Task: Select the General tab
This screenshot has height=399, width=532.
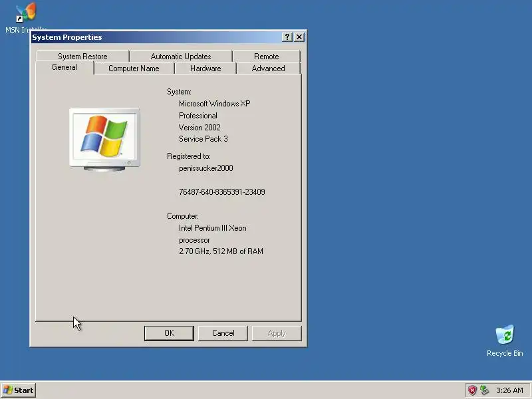Action: click(x=65, y=68)
